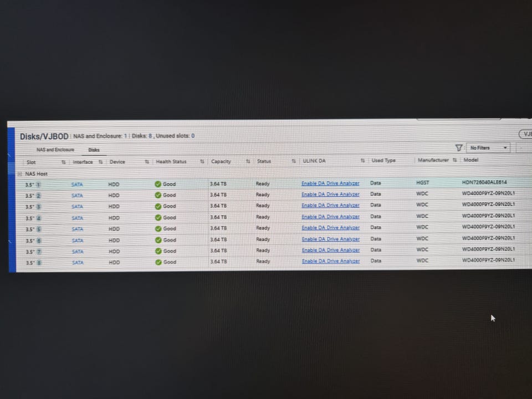Select slot 3.5" 2 disk row
532x399 pixels.
click(x=274, y=195)
